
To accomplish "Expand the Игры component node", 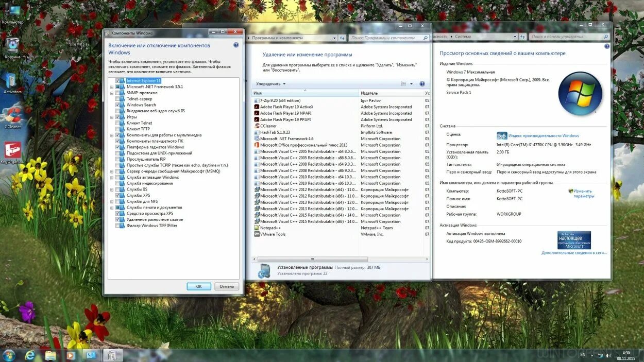I will (x=112, y=117).
